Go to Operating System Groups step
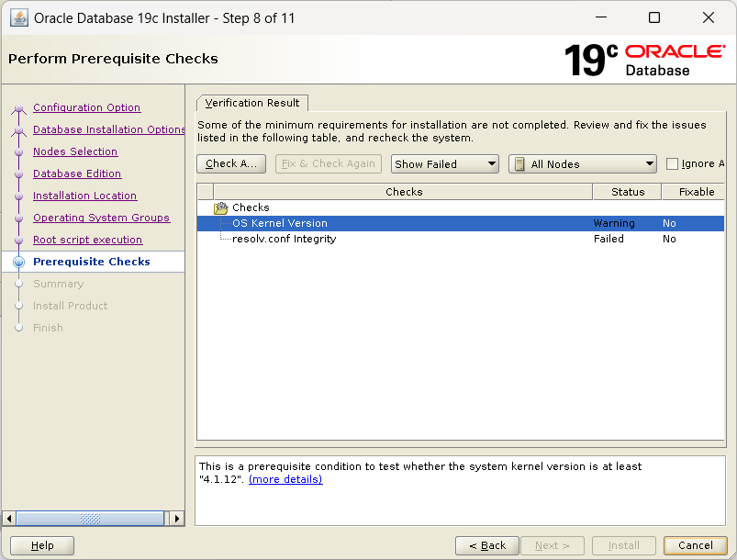 click(101, 218)
